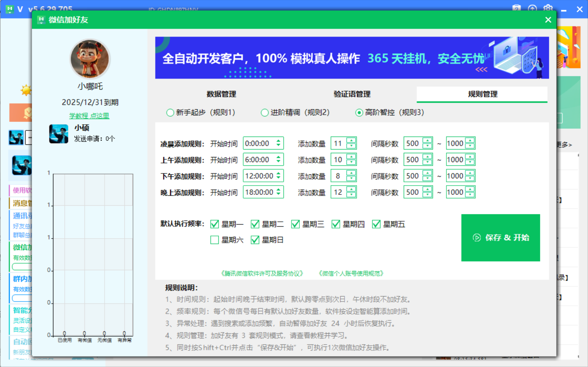Image resolution: width=588 pixels, height=367 pixels.
Task: Switch to the 验证语管理 tab
Action: point(352,94)
